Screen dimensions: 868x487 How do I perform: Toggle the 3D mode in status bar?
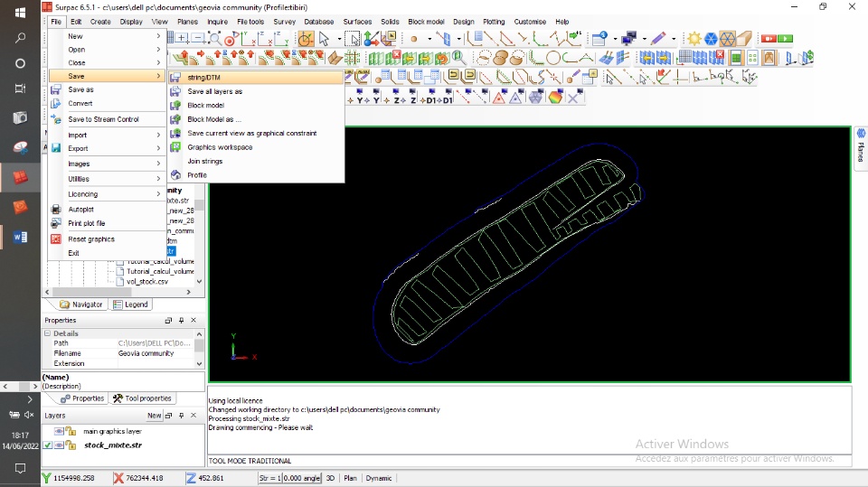point(331,478)
